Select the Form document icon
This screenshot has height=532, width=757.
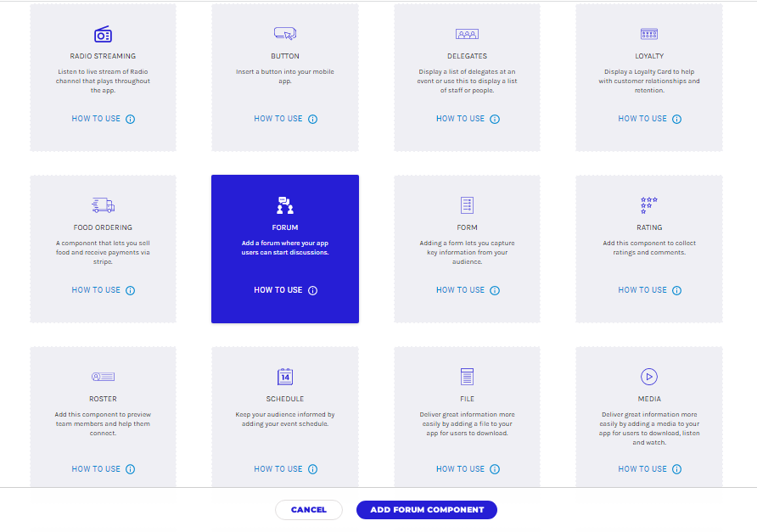pos(467,205)
